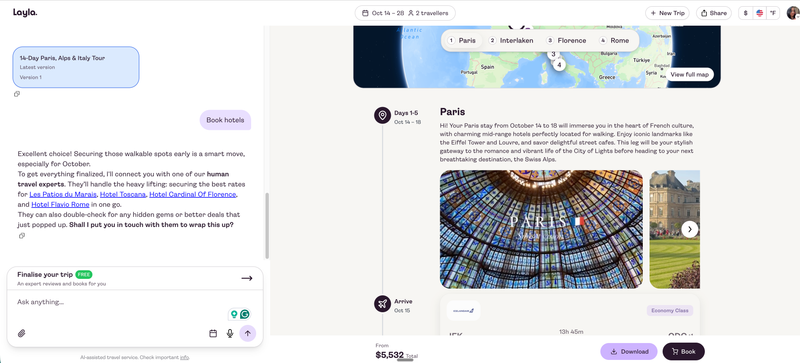Select the Paris tab on map
800x363 pixels.
pos(462,40)
